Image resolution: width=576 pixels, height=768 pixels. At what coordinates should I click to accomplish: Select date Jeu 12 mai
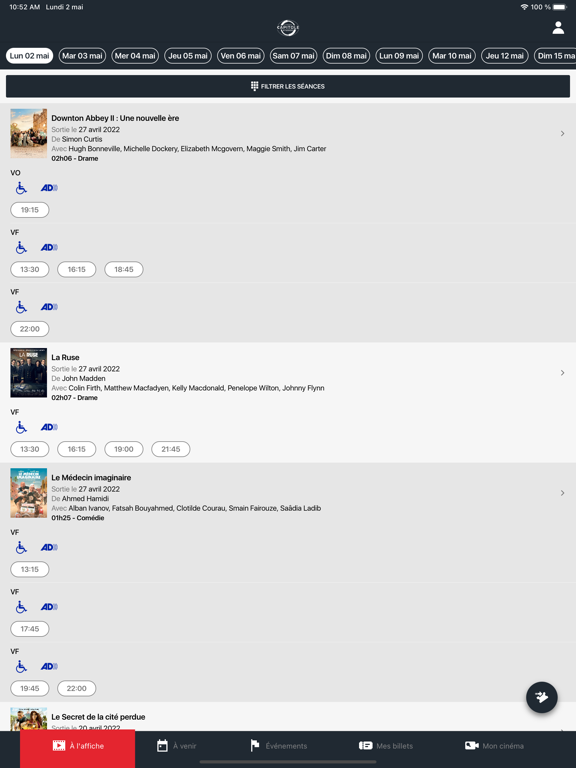(505, 56)
